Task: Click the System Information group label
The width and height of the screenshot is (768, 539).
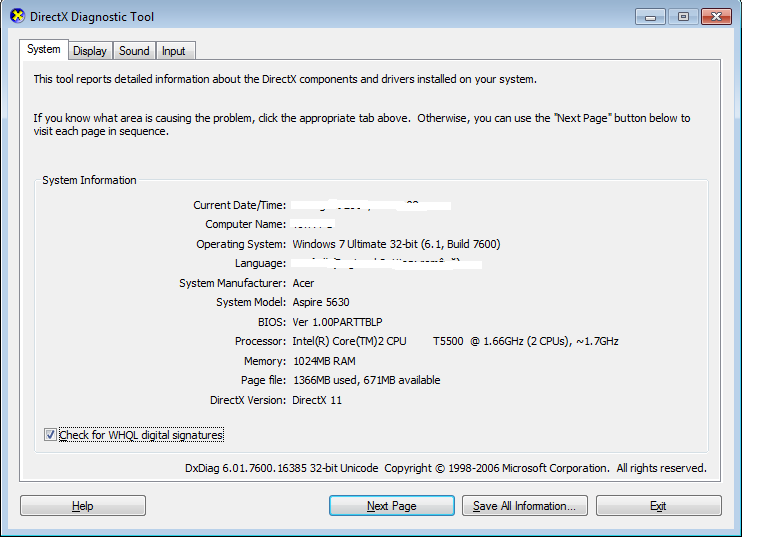Action: click(89, 180)
